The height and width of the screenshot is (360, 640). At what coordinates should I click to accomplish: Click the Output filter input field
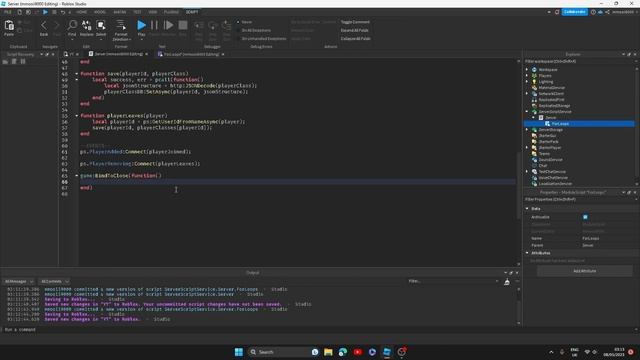pos(453,281)
